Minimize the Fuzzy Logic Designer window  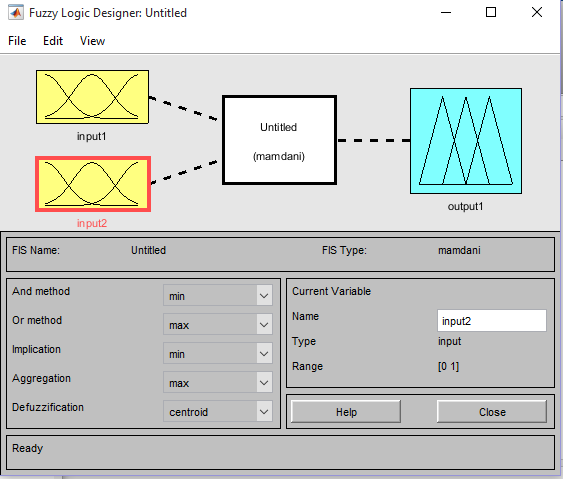pos(446,13)
